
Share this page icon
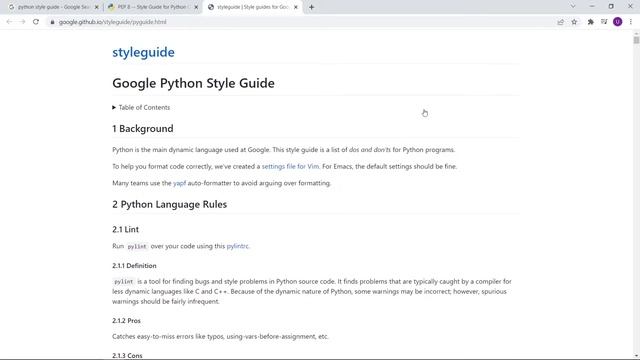point(560,22)
